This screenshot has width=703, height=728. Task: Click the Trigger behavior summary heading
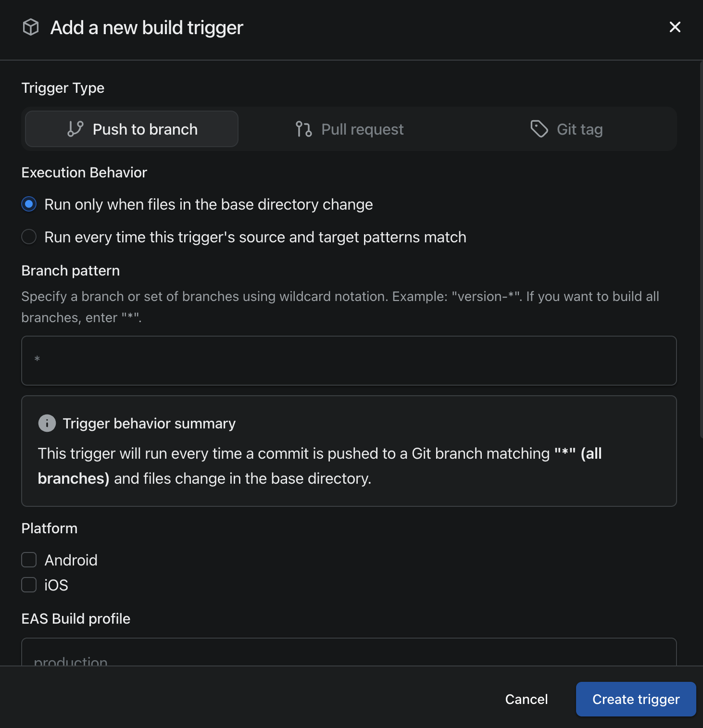click(x=149, y=423)
